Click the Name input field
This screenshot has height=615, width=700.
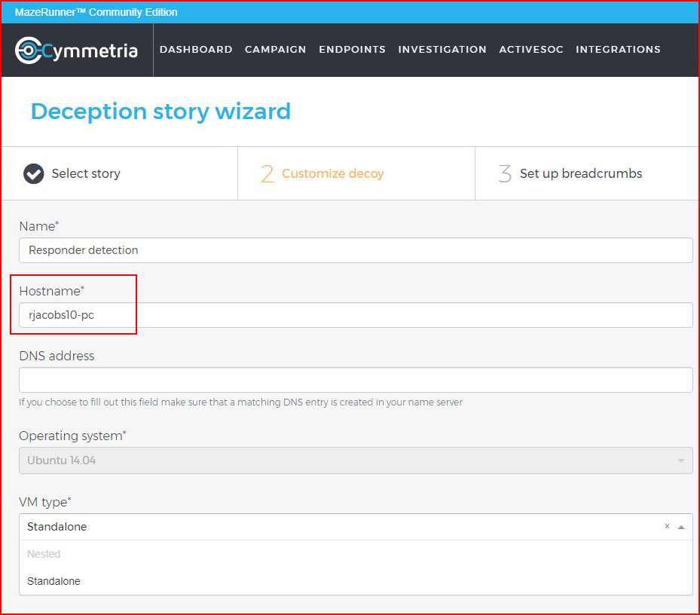[x=356, y=250]
